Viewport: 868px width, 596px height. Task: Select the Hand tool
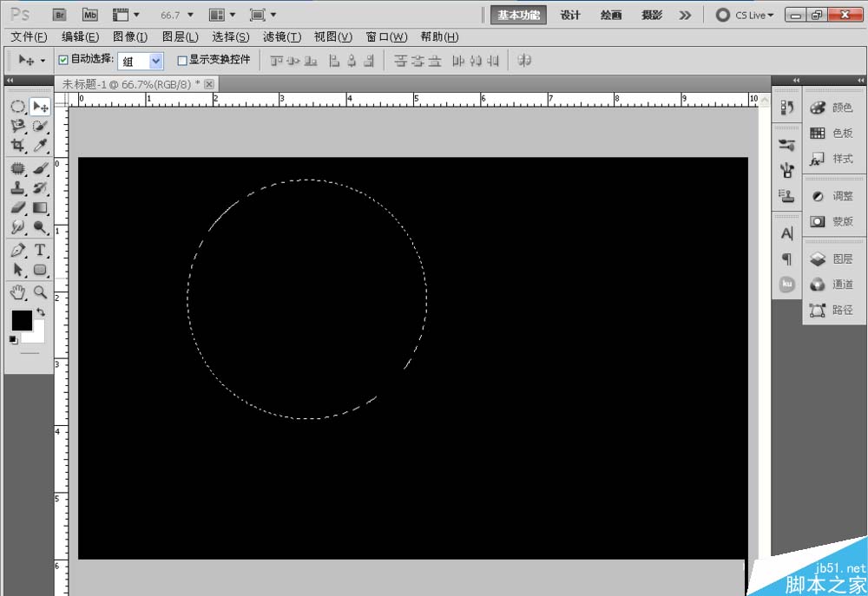18,291
